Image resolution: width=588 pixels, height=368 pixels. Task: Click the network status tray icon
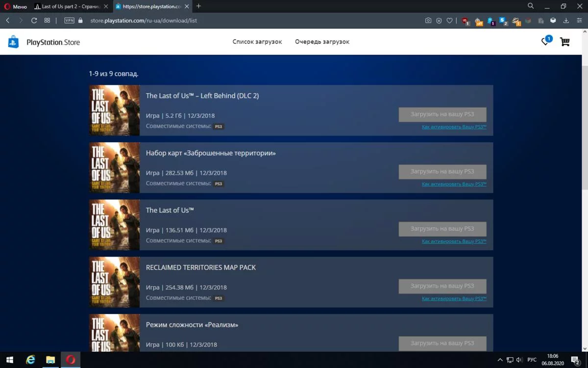[x=510, y=360]
